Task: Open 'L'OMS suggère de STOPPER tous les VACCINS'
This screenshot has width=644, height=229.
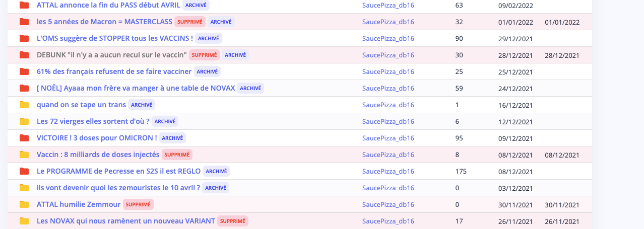Action: (114, 38)
